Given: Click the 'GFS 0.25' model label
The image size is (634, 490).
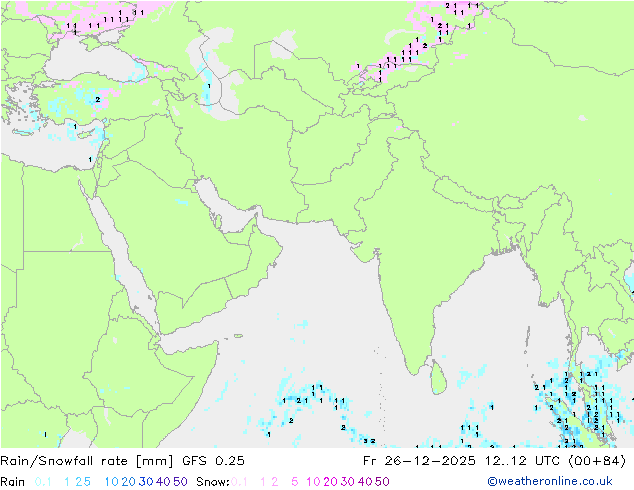Looking at the screenshot, I should coord(213,461).
